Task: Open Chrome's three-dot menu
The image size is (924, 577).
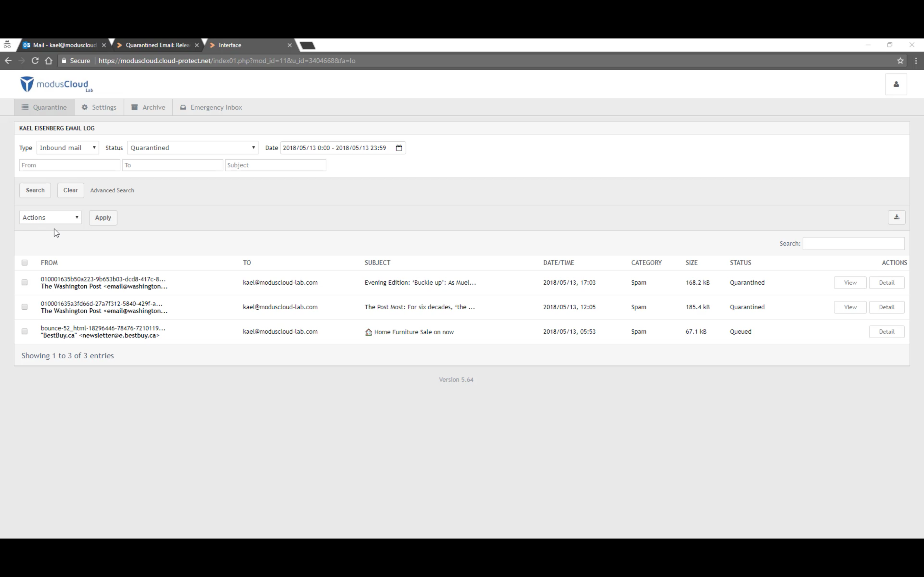Action: click(916, 61)
